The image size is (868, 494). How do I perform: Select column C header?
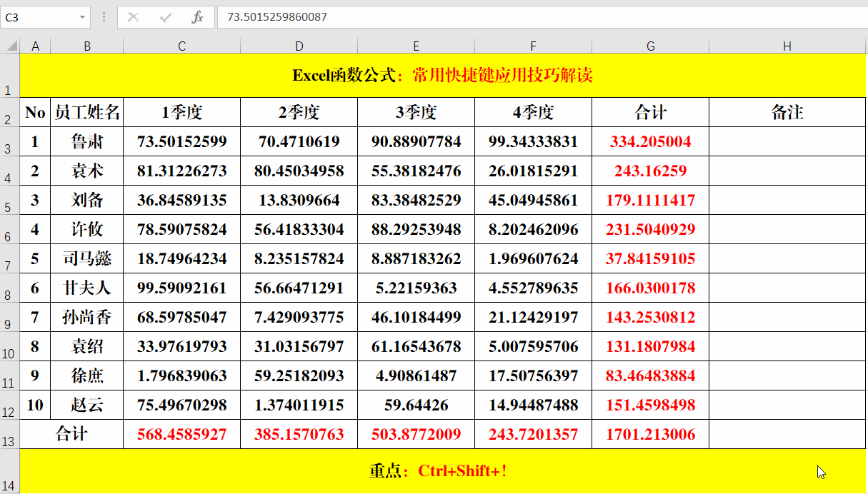182,46
